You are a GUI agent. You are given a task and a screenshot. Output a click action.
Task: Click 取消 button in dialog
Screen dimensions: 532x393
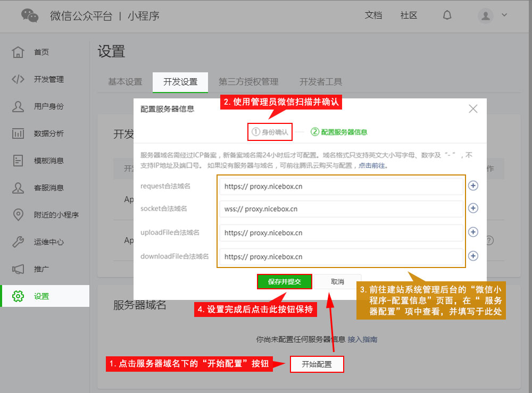(337, 282)
